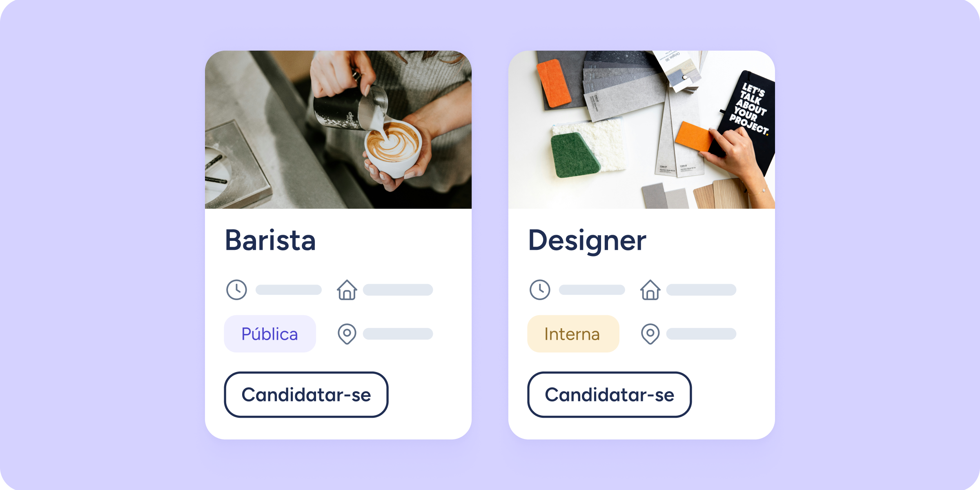Open the Barista job title
This screenshot has height=490, width=980.
[x=270, y=240]
